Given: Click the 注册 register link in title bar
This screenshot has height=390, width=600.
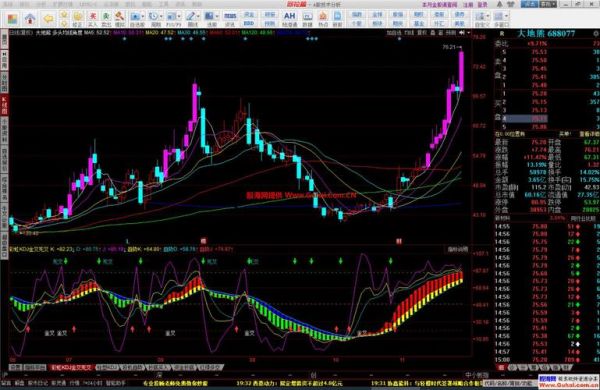Looking at the screenshot, I should click(468, 5).
